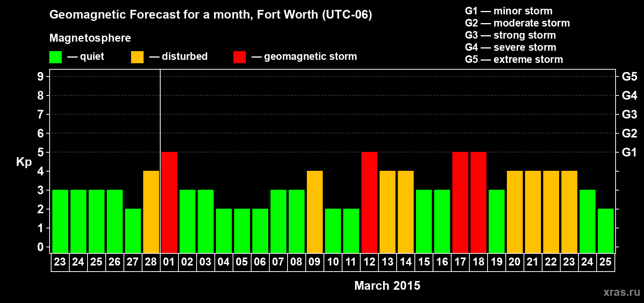
Task: Select the green bar for March 25
Action: click(606, 231)
